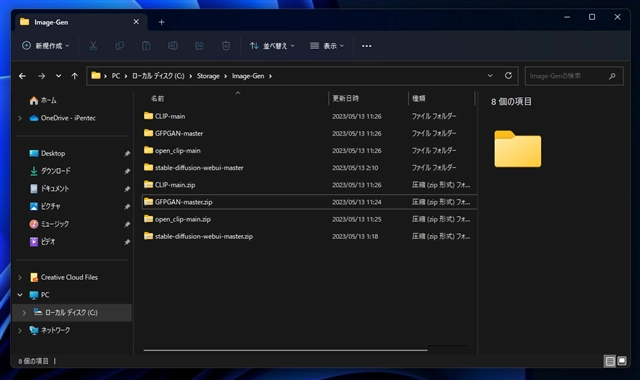Expand OneDrive - iPentec tree node
The height and width of the screenshot is (380, 640).
20,118
